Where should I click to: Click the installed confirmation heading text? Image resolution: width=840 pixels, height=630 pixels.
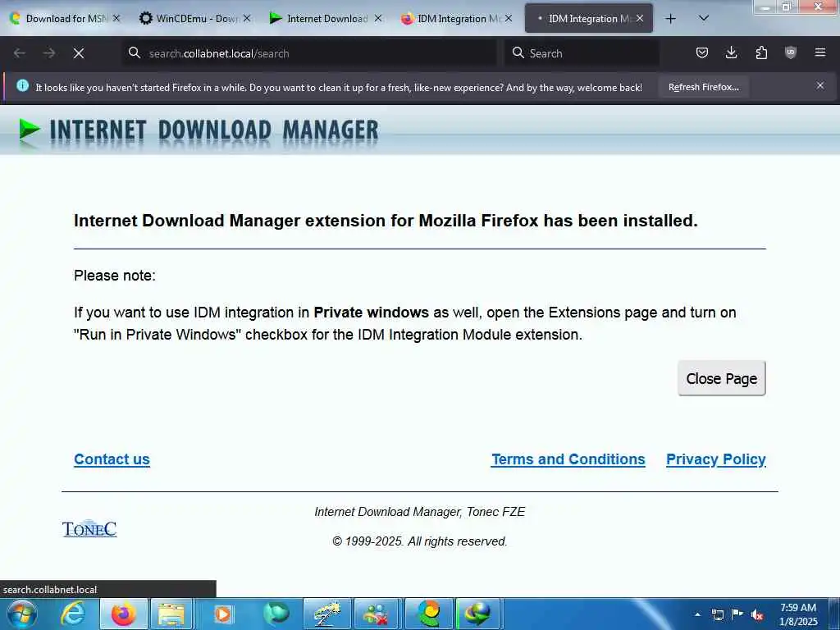click(x=386, y=221)
